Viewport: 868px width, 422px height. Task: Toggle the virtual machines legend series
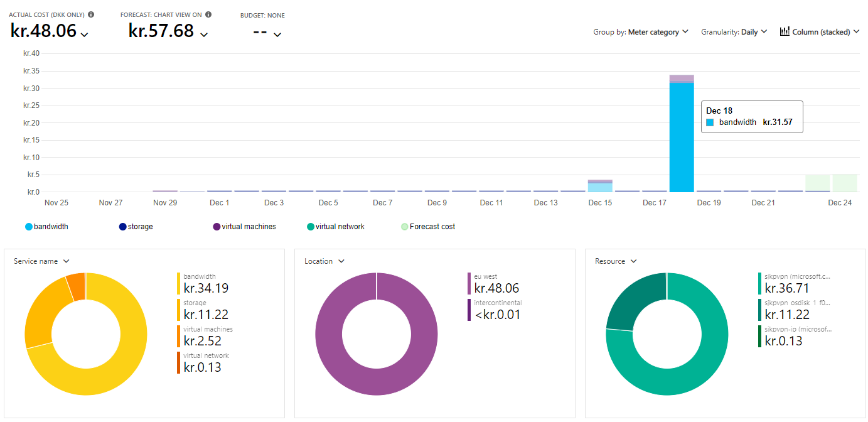[244, 227]
